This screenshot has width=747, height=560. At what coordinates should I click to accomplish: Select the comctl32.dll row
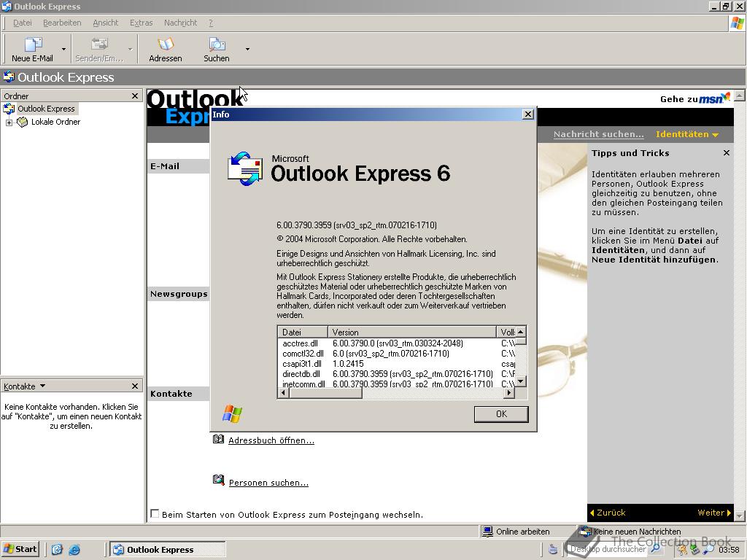[396, 354]
